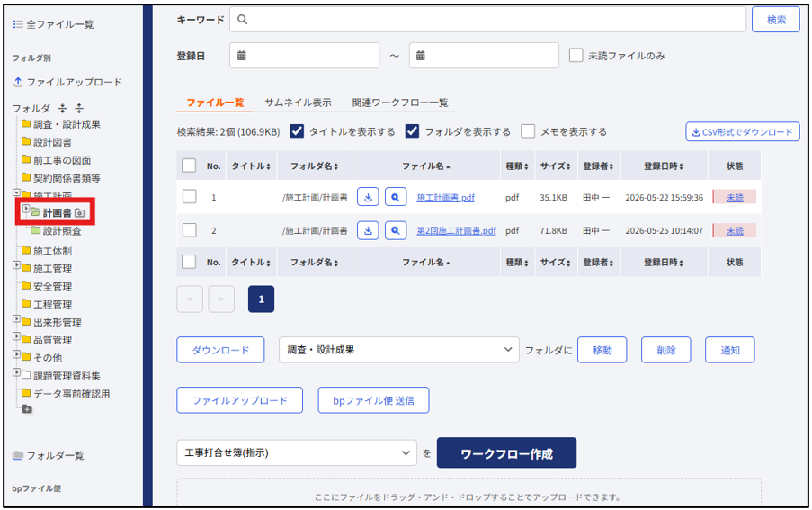This screenshot has height=510, width=812.
Task: Click the 削除 button
Action: pyautogui.click(x=666, y=350)
